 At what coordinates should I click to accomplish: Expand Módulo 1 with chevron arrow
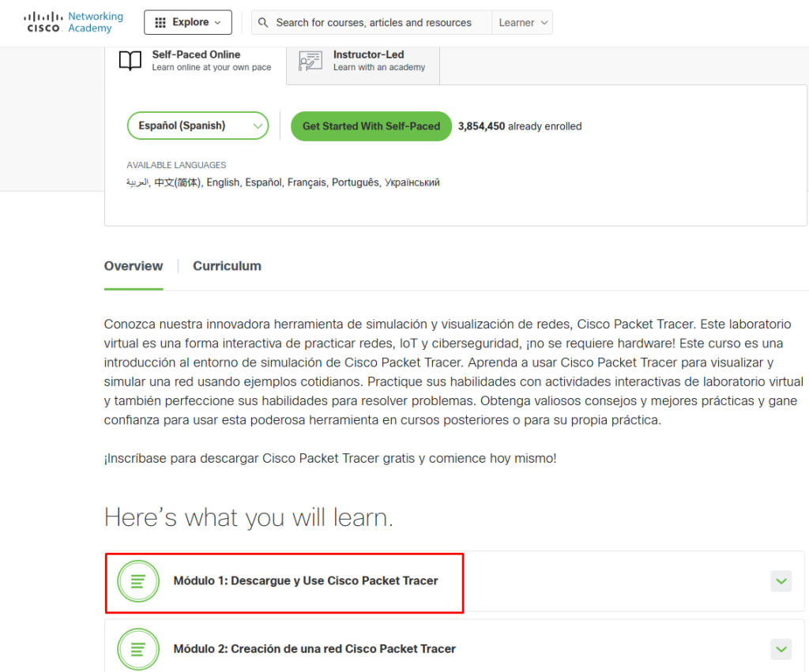[x=781, y=581]
